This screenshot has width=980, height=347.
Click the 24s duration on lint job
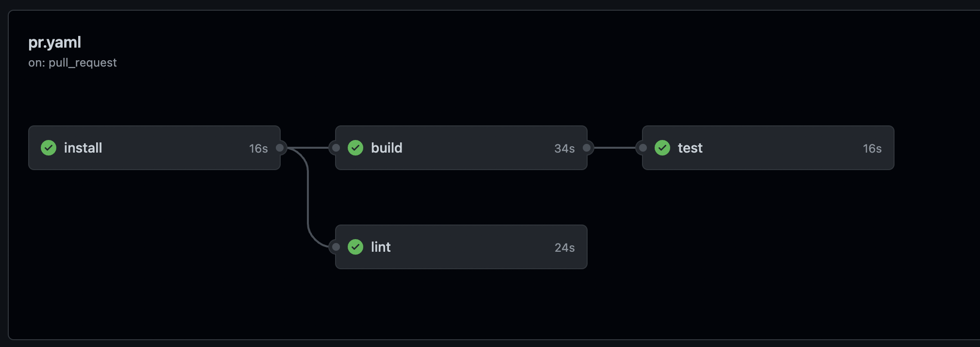pyautogui.click(x=565, y=247)
